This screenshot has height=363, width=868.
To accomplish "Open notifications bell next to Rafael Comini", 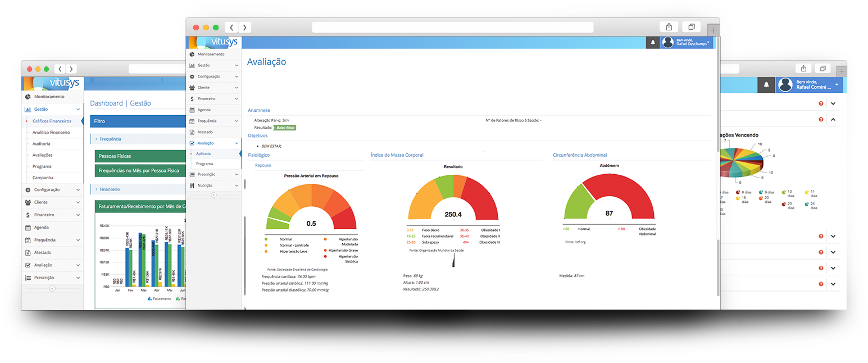I will coord(767,85).
